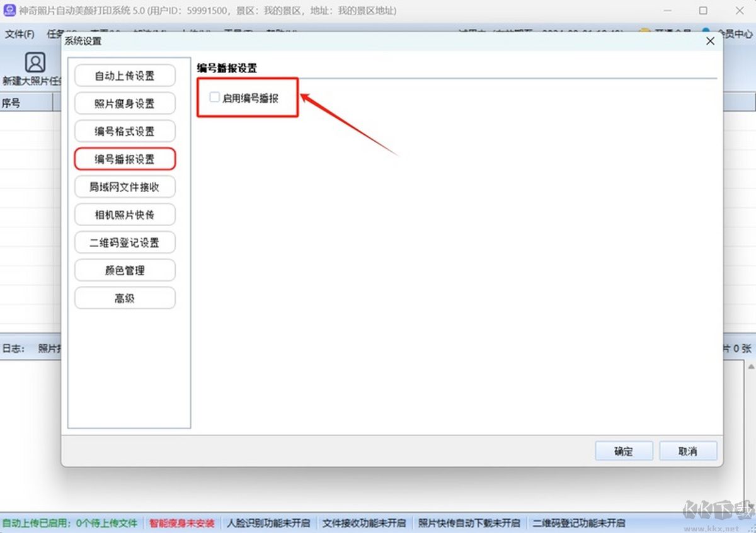Open the 颜色管理 settings page

tap(124, 270)
